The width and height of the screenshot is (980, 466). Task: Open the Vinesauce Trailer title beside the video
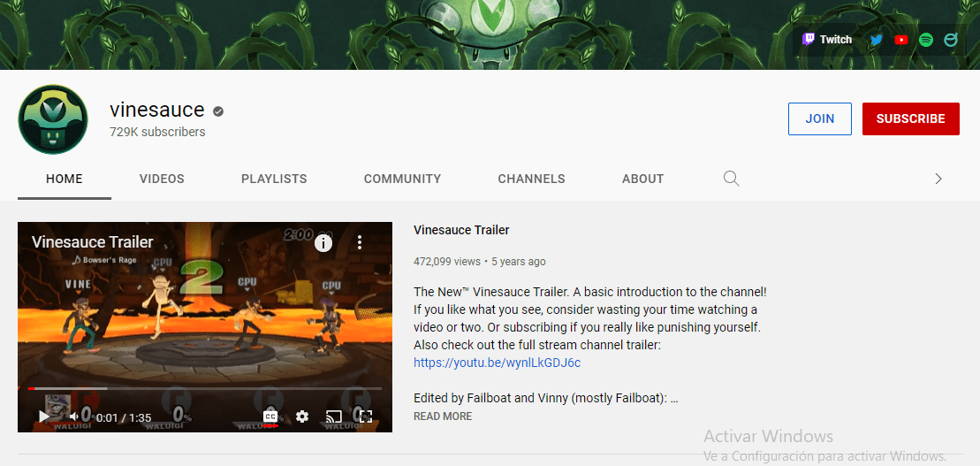click(461, 230)
